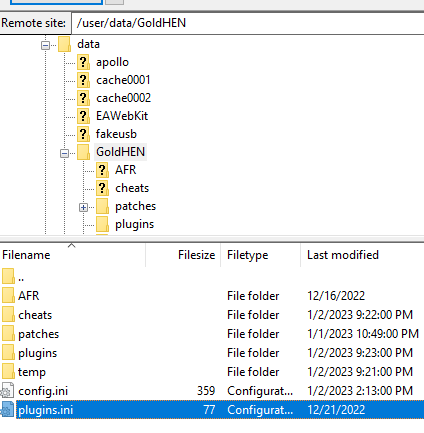424x433 pixels.
Task: Click the EAWebKit question-mark folder icon
Action: point(83,116)
